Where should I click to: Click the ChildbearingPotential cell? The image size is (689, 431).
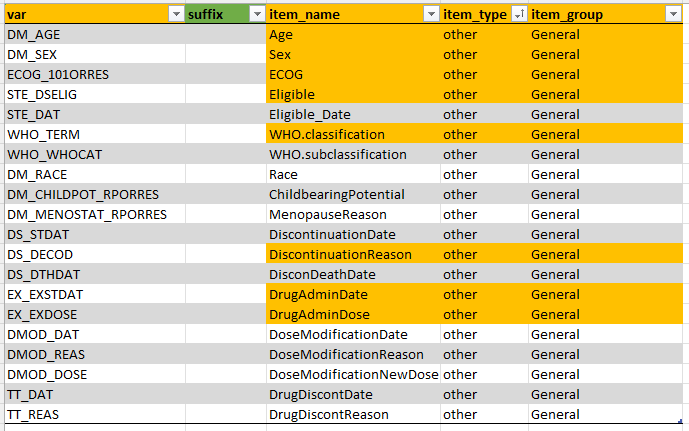[353, 194]
